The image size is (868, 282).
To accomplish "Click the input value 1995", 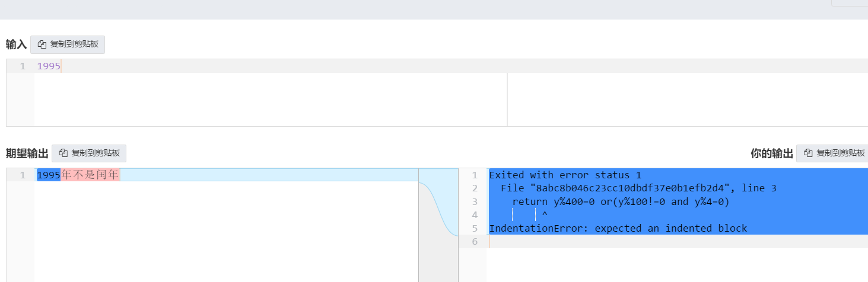I will [x=49, y=66].
